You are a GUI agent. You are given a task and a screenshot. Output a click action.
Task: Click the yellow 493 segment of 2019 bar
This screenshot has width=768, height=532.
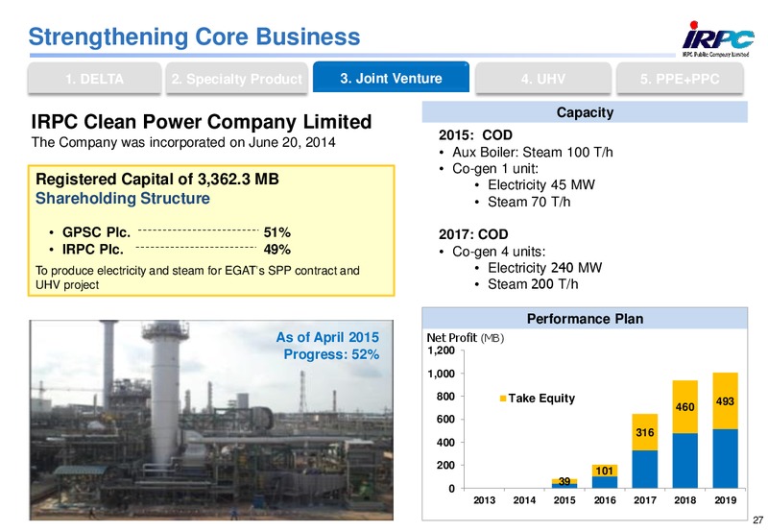pos(725,401)
